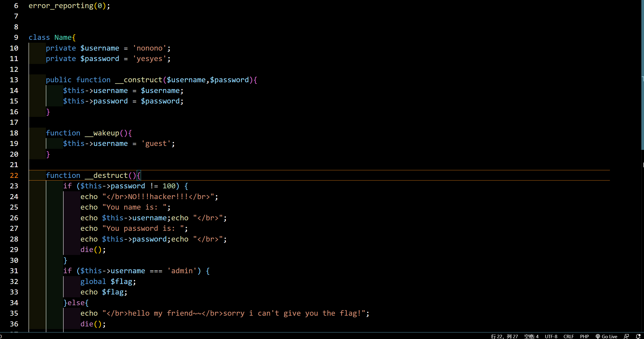
Task: Click the feedback person icon in status bar
Action: tap(626, 336)
